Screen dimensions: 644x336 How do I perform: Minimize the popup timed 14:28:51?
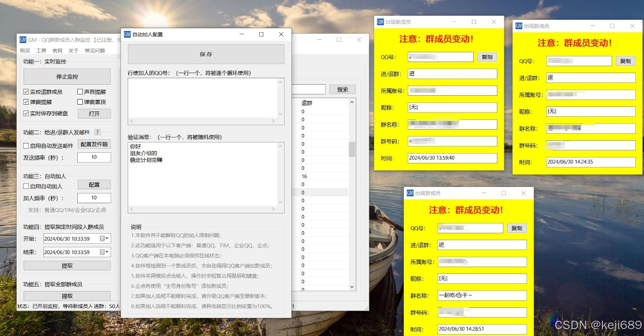[484, 193]
